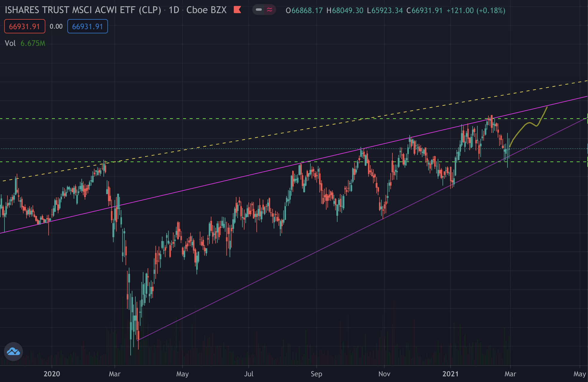Click the +121.00 (+0.18%) change value
The height and width of the screenshot is (382, 588).
(x=476, y=10)
